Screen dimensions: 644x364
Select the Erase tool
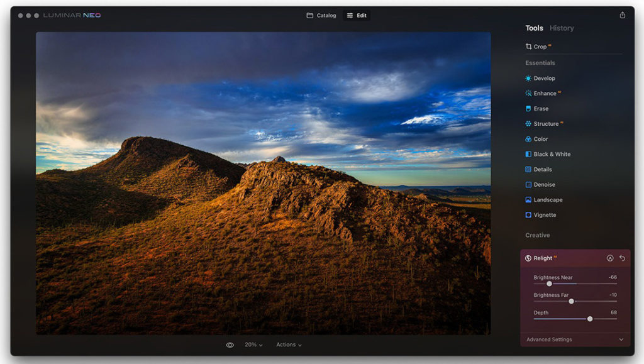coord(540,108)
